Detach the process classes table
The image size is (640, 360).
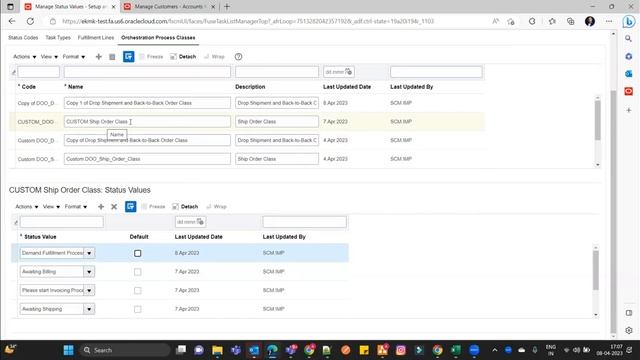183,57
